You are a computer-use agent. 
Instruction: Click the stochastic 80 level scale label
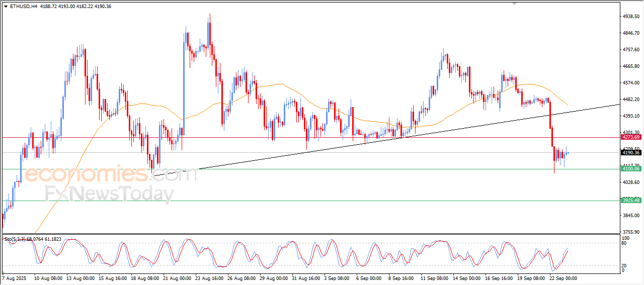click(625, 243)
